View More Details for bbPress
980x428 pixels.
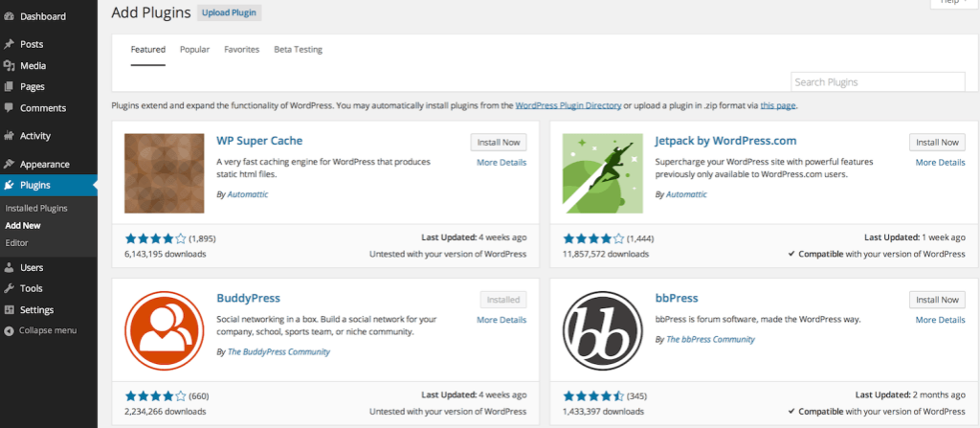pos(941,320)
